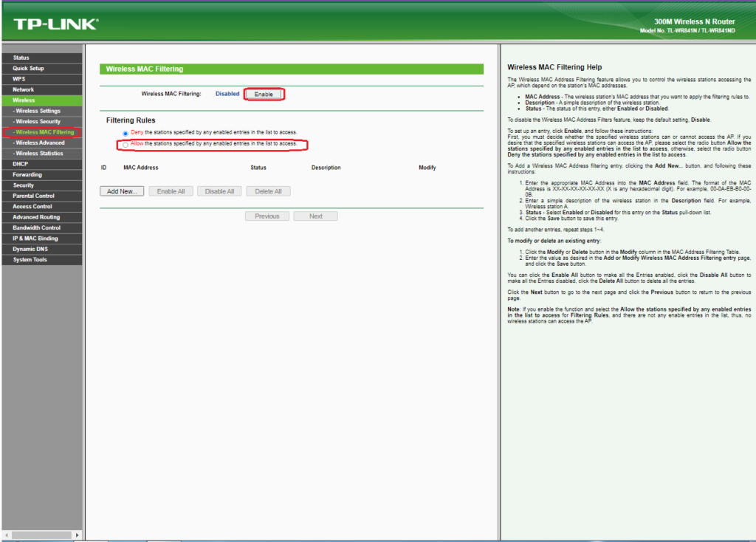Open Wireless MAC Filtering submenu item
Viewport: 756px width, 542px height.
[x=42, y=132]
